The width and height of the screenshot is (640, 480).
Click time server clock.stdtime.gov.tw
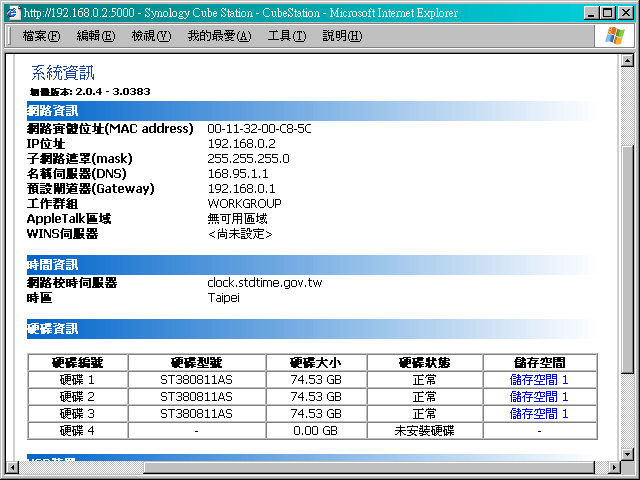click(265, 283)
